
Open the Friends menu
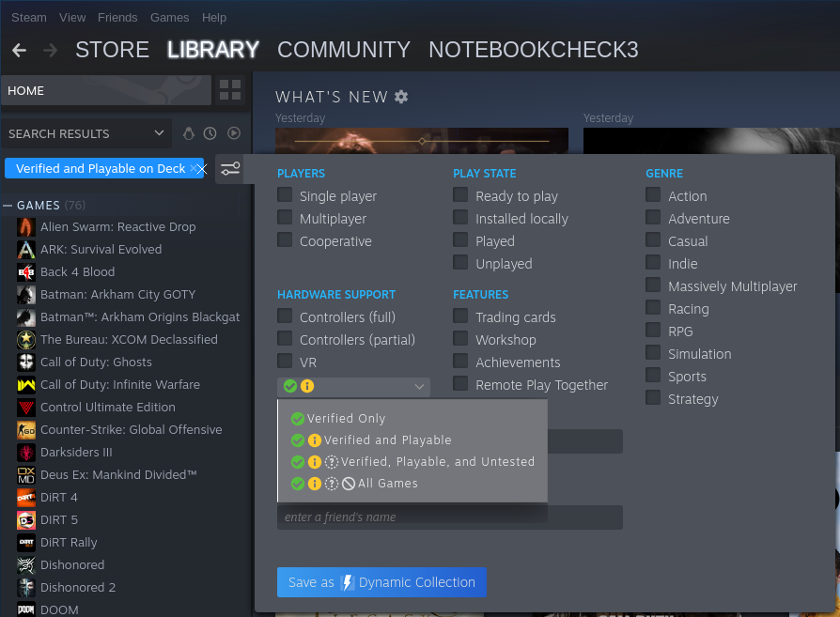(117, 18)
